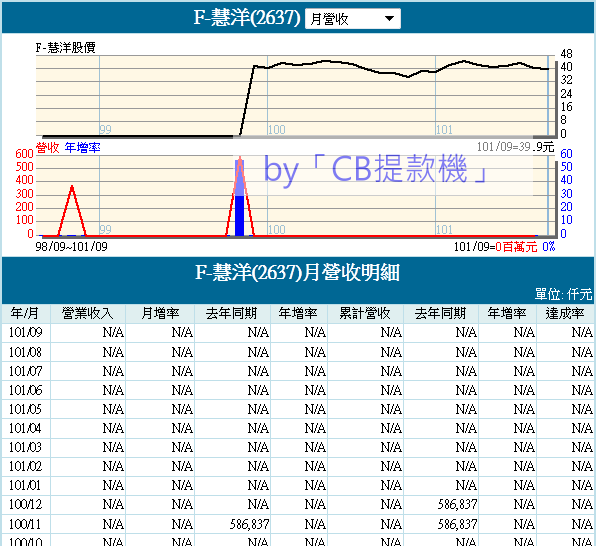600x546 pixels.
Task: Click 586,837 in the 100/12 row
Action: point(458,505)
